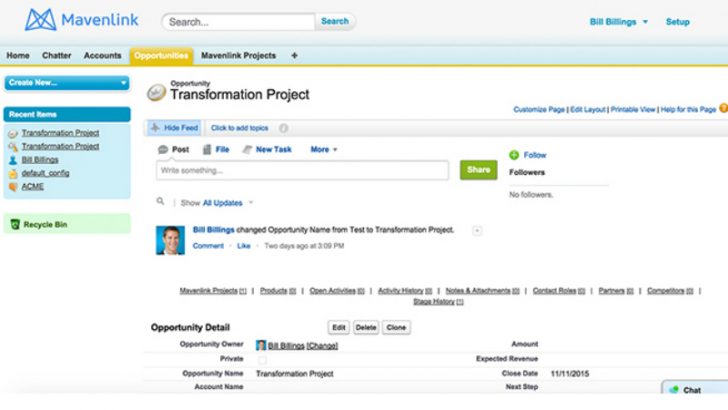728x410 pixels.
Task: Jump to Notes & Attachments related list
Action: [x=482, y=291]
